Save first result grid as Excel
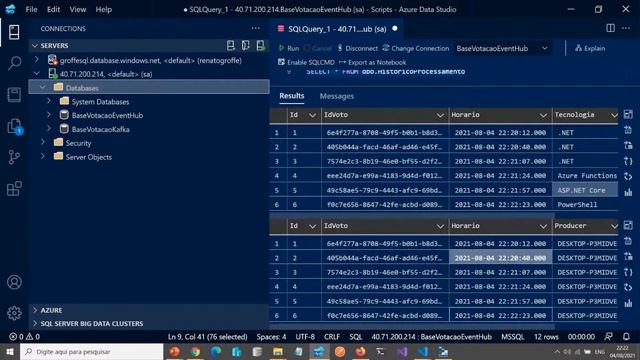 (x=628, y=145)
